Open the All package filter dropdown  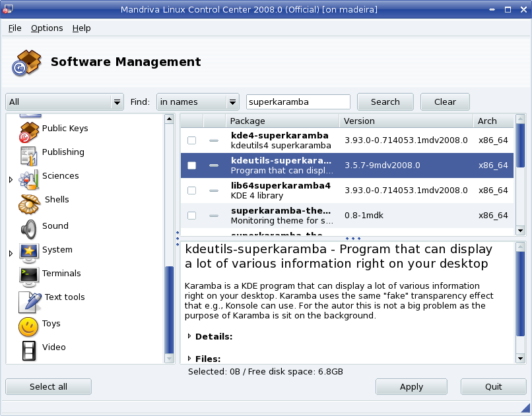point(65,102)
